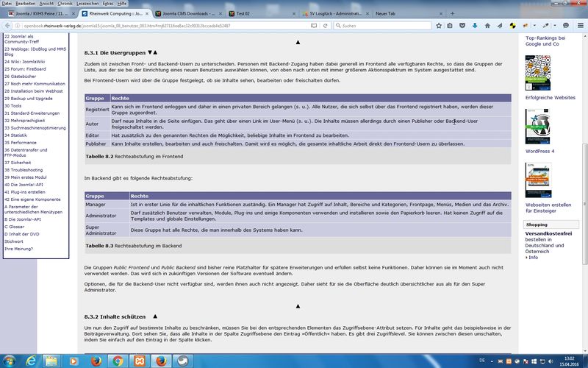Click the up triangle above section 8.3.2

(x=298, y=306)
